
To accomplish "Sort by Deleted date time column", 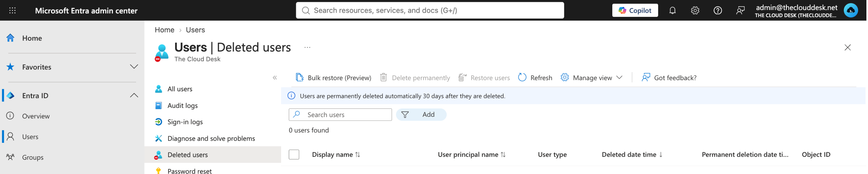I will point(632,155).
